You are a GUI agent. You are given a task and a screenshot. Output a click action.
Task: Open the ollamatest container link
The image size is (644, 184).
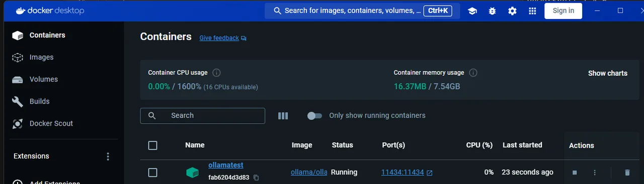pos(226,165)
